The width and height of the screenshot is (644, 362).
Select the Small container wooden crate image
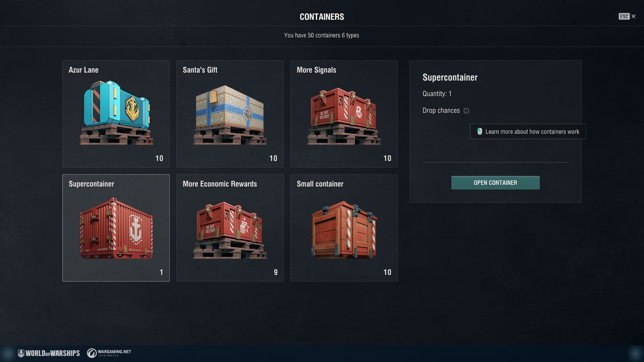[344, 230]
